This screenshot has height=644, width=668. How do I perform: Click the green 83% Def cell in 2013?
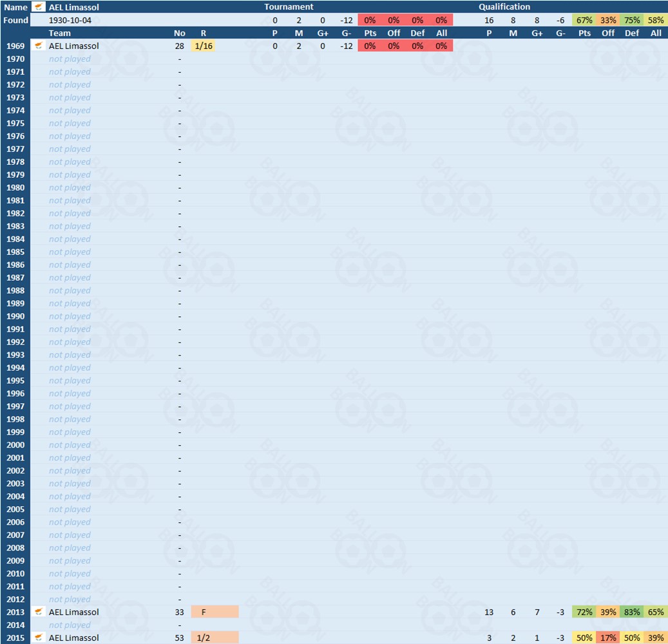click(x=632, y=612)
